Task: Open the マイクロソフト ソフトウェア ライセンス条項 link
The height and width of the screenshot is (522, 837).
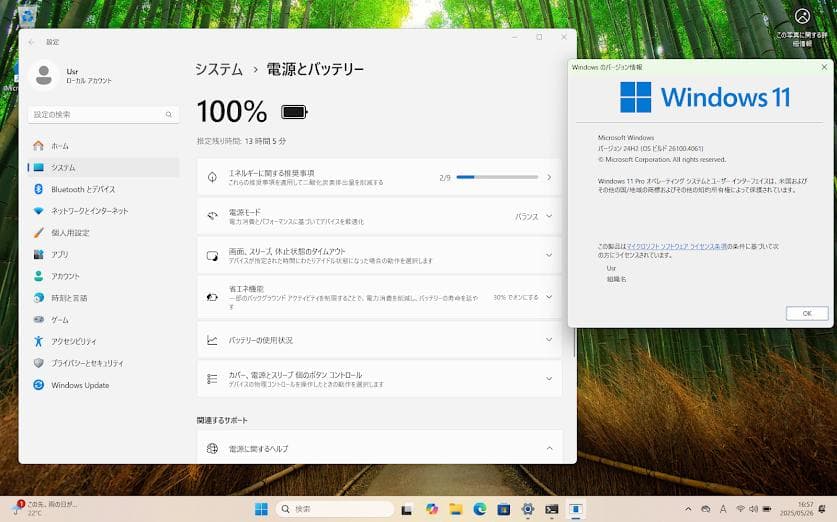Action: pos(676,247)
